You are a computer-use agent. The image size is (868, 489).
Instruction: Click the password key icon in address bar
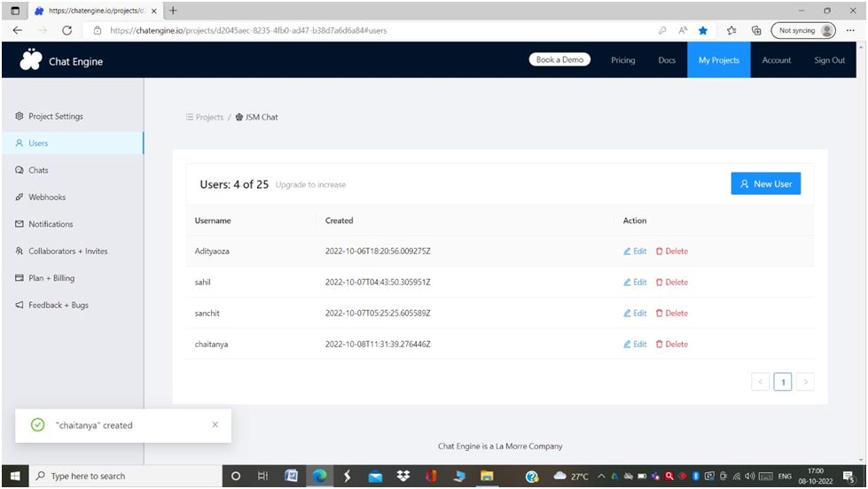[x=662, y=30]
